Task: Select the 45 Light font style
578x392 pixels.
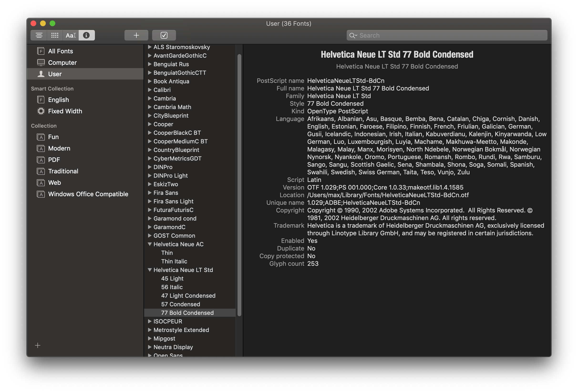Action: click(x=172, y=278)
